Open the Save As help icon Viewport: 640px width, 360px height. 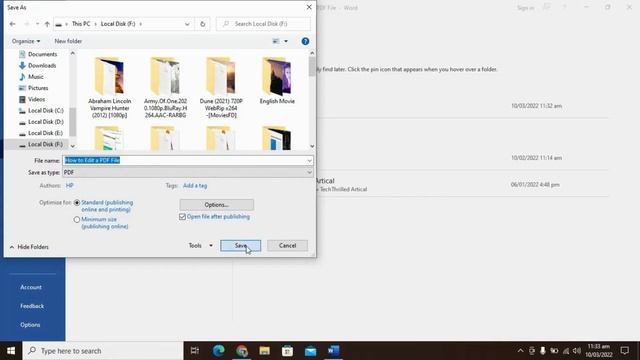[x=305, y=41]
